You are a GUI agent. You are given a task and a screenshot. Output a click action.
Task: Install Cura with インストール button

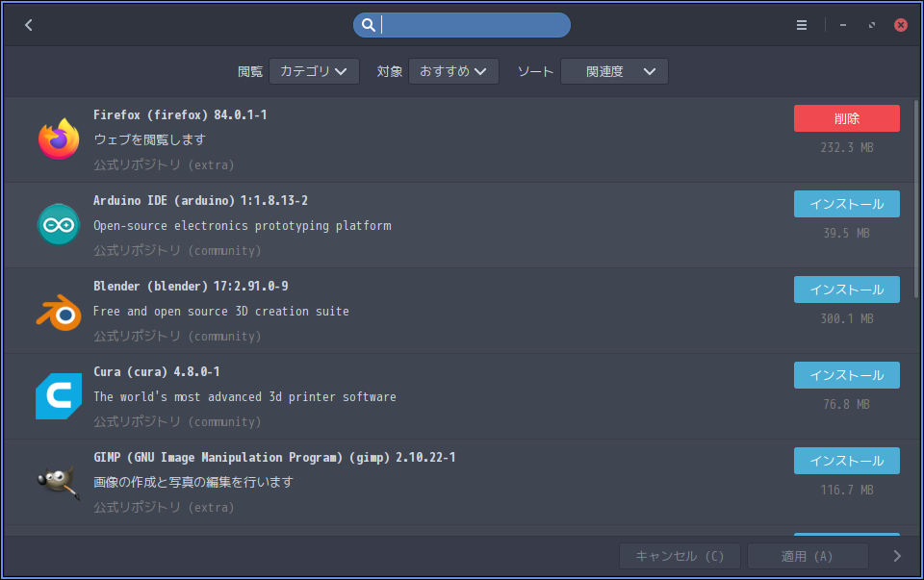[846, 375]
